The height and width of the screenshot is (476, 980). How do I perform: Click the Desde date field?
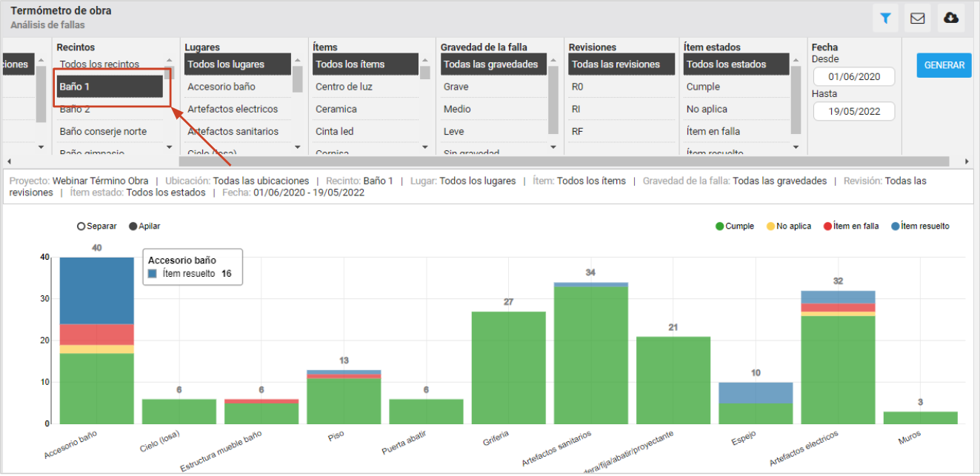click(854, 76)
